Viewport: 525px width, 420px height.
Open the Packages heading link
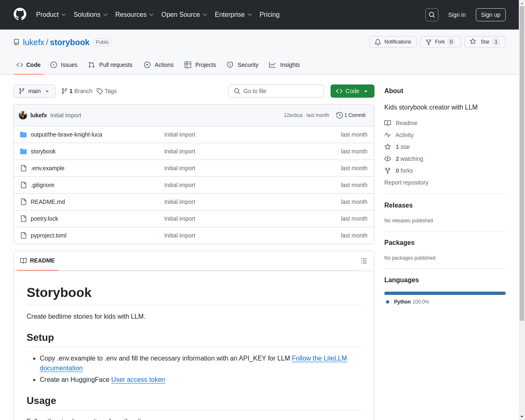399,243
